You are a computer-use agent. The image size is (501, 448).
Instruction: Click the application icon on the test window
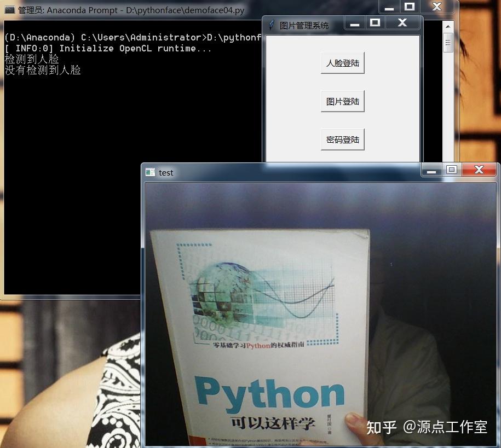pos(149,172)
